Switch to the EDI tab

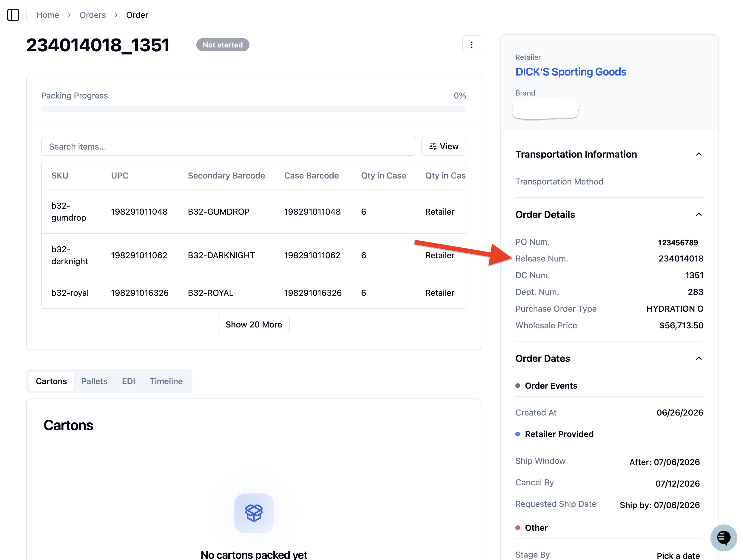(x=128, y=381)
